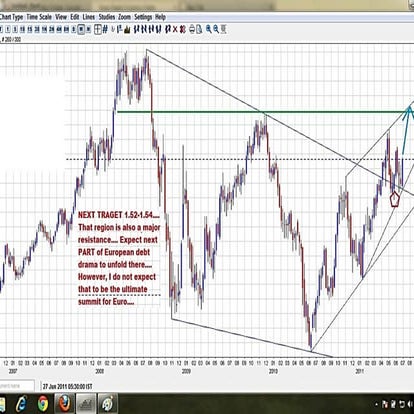
Task: Click the last gray toolbar icon after magnifiers
Action: click(x=223, y=30)
